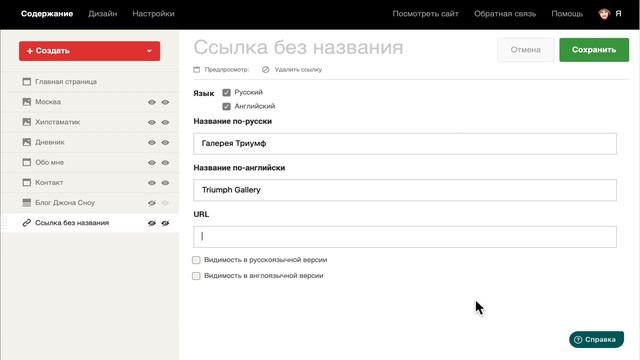This screenshot has height=360, width=640.
Task: Uncheck the Английский language checkbox
Action: pos(227,107)
